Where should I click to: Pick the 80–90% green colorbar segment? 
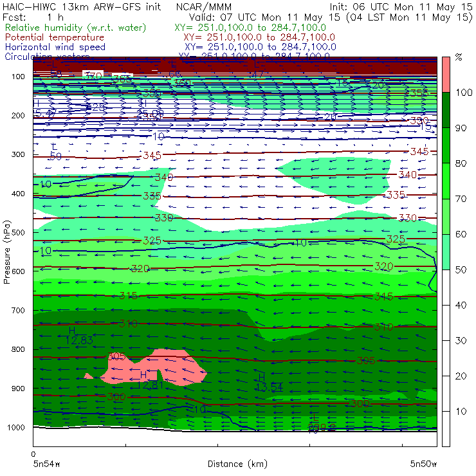click(x=446, y=145)
